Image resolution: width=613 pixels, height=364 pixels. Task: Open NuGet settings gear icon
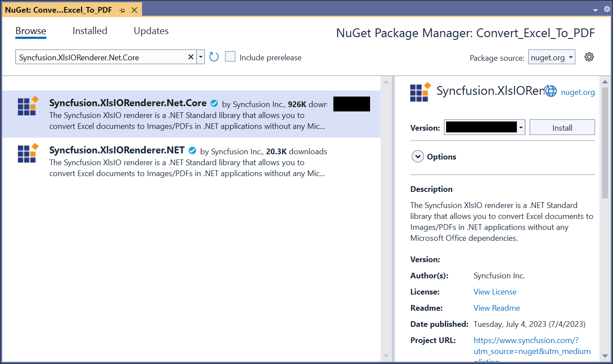pyautogui.click(x=589, y=57)
